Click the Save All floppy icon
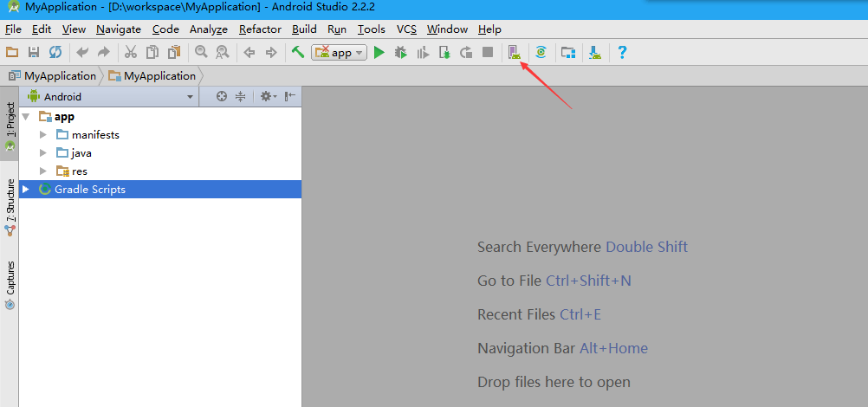868x407 pixels. [33, 53]
